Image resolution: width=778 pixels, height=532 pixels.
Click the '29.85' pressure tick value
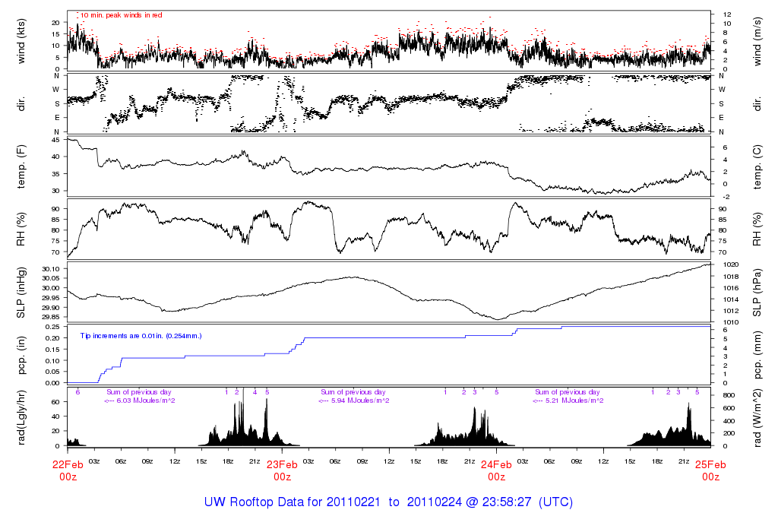51,317
